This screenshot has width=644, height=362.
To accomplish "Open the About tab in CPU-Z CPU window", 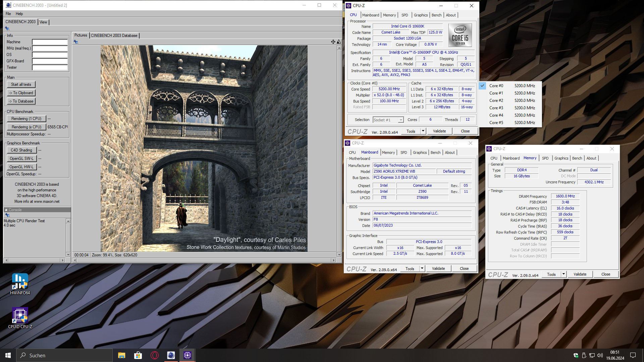I will [451, 15].
